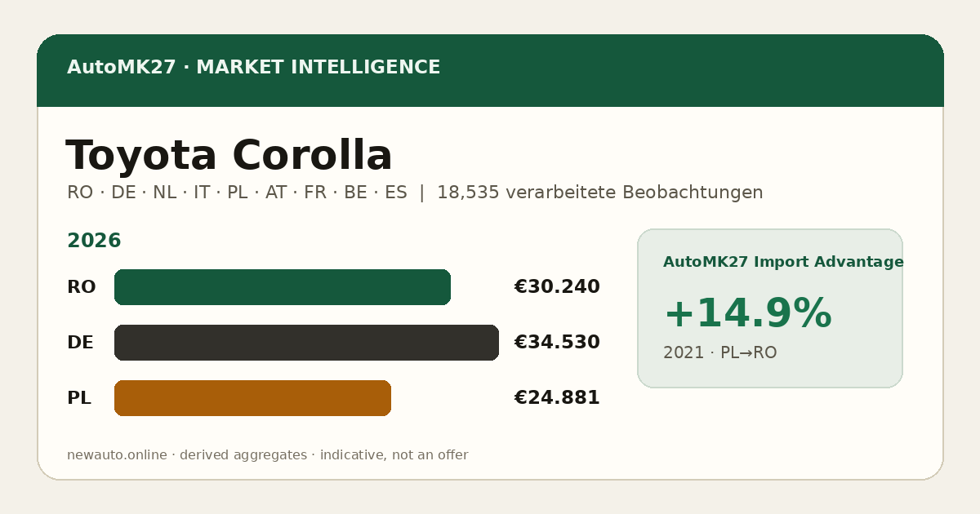Select the RO country label beside bar

[x=81, y=287]
